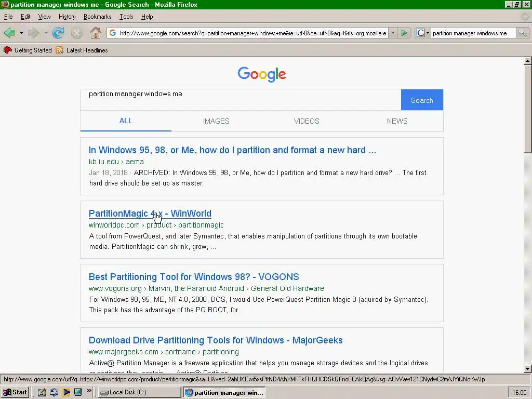Screen dimensions: 532x399
Task: Switch to the IMAGES tab
Action: pyautogui.click(x=216, y=121)
